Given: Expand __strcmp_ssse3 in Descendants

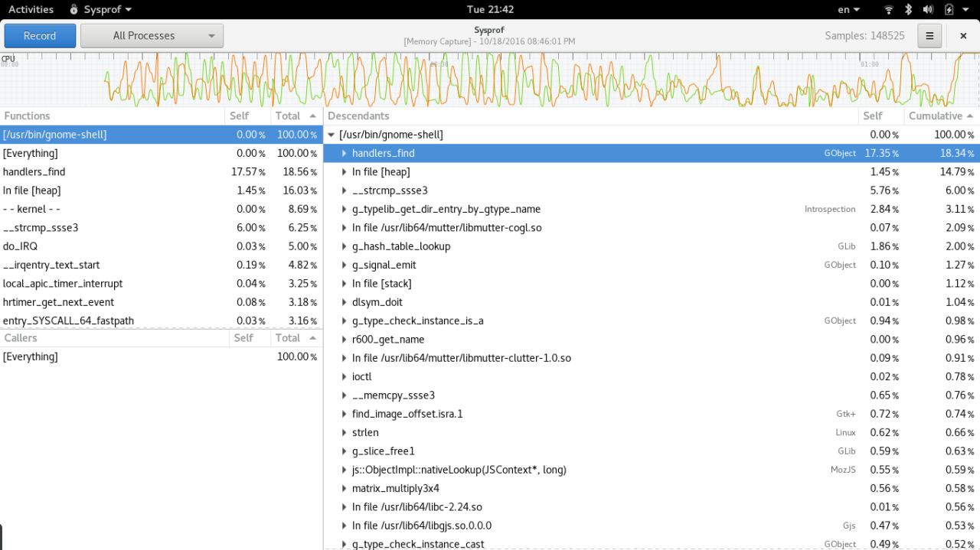Looking at the screenshot, I should [344, 190].
